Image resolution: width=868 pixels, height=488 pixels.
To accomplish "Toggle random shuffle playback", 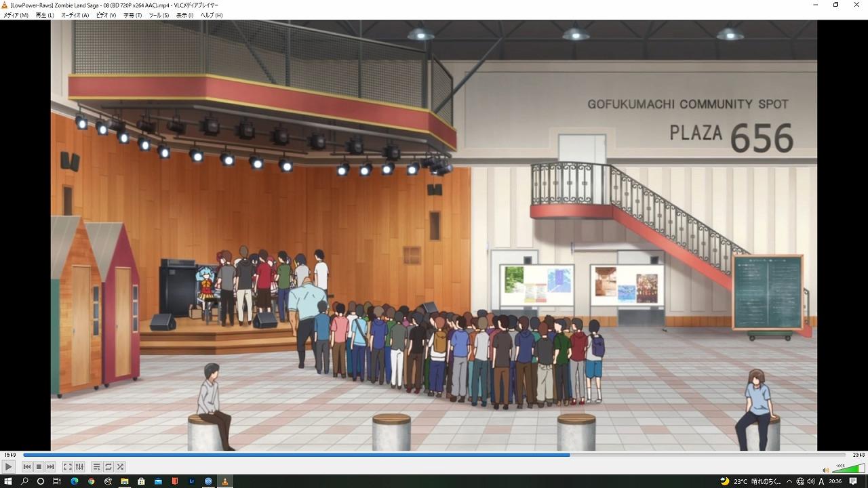I will tap(120, 466).
